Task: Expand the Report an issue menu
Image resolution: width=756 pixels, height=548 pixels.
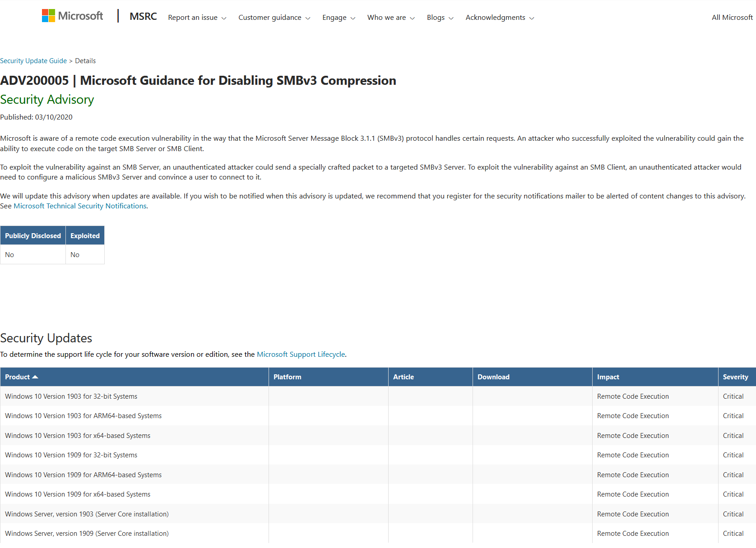Action: tap(197, 18)
